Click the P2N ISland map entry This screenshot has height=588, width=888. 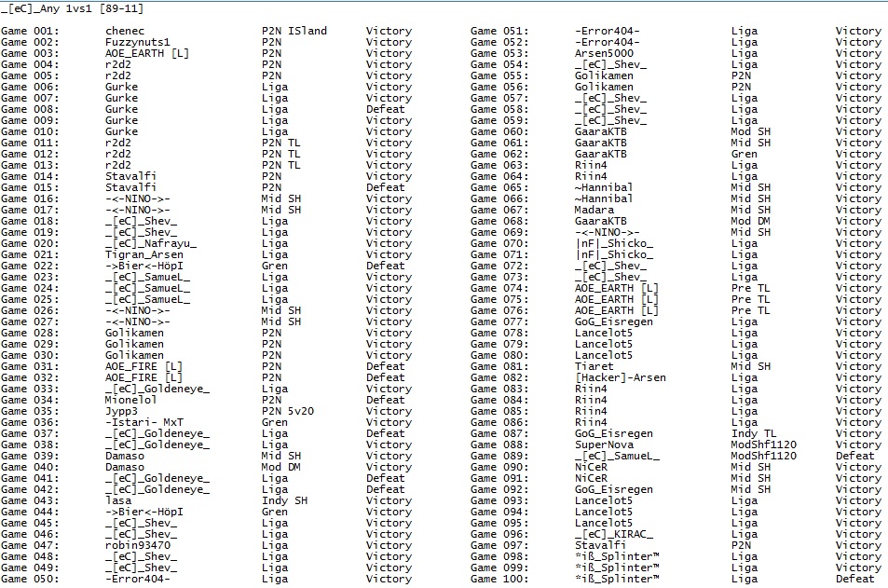(294, 31)
